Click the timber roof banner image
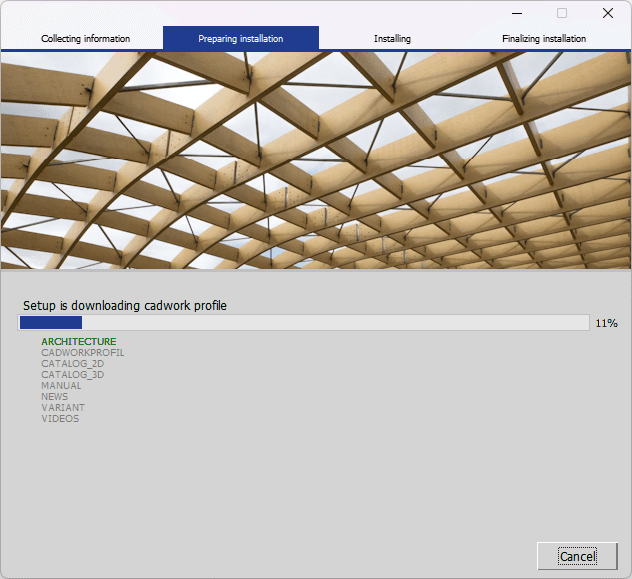 pos(316,160)
